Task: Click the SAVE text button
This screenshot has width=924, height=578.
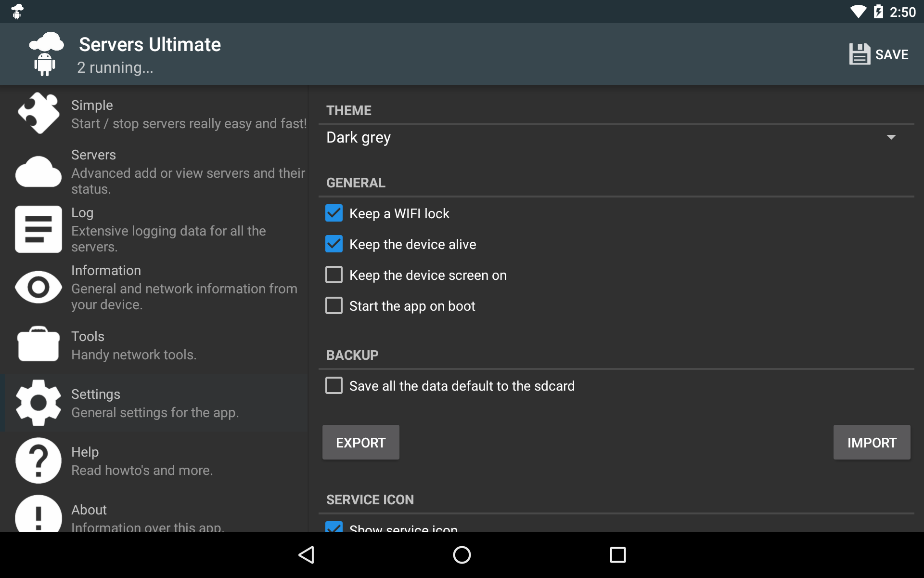Action: [x=892, y=54]
